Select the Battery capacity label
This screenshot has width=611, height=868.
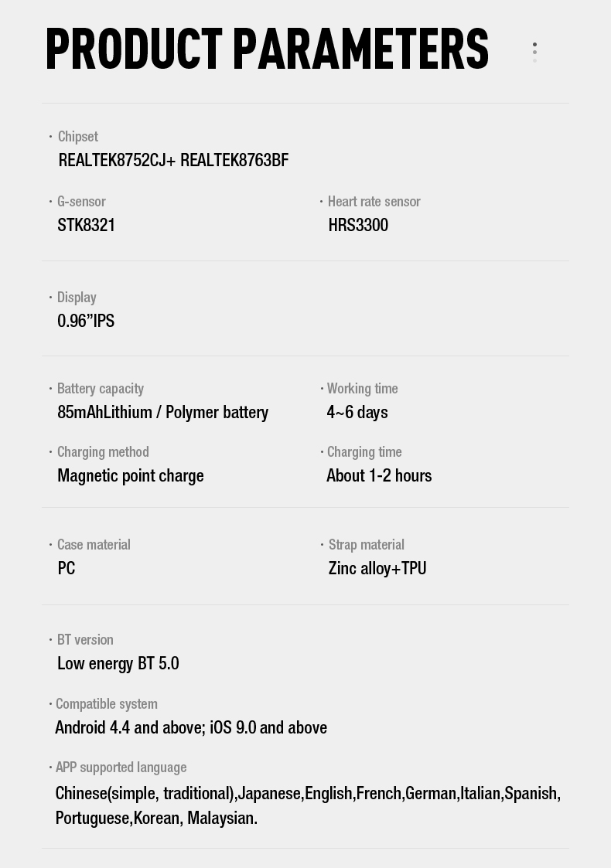click(101, 389)
